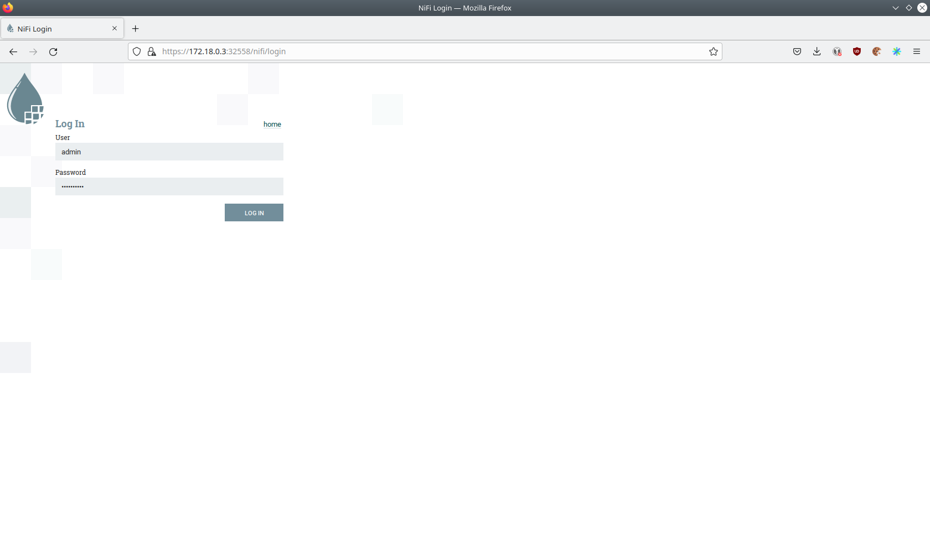
Task: Save page to Pocket
Action: (x=797, y=51)
